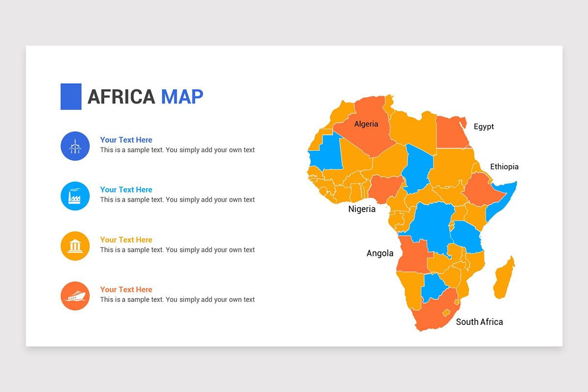This screenshot has height=392, width=588.
Task: Click the Angola label
Action: (x=380, y=253)
